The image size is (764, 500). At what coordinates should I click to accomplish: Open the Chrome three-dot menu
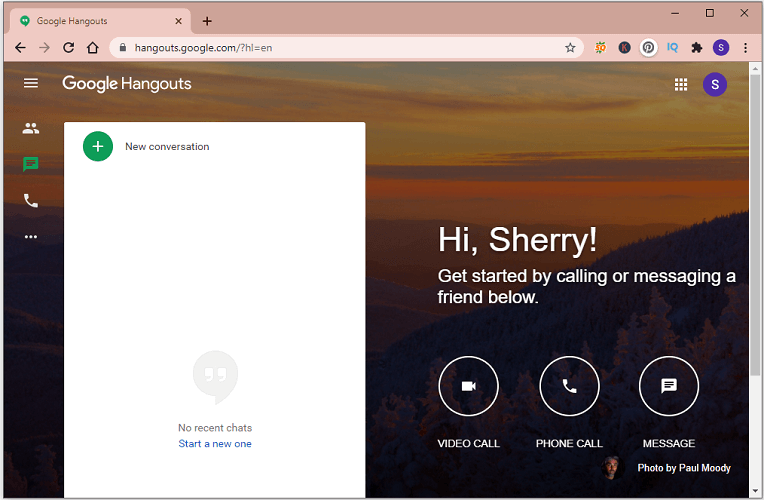745,47
